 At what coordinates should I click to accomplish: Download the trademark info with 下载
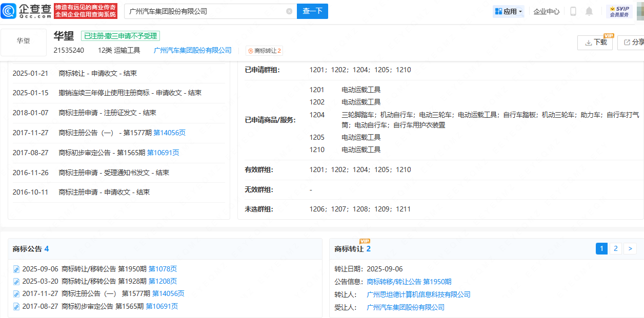click(595, 43)
